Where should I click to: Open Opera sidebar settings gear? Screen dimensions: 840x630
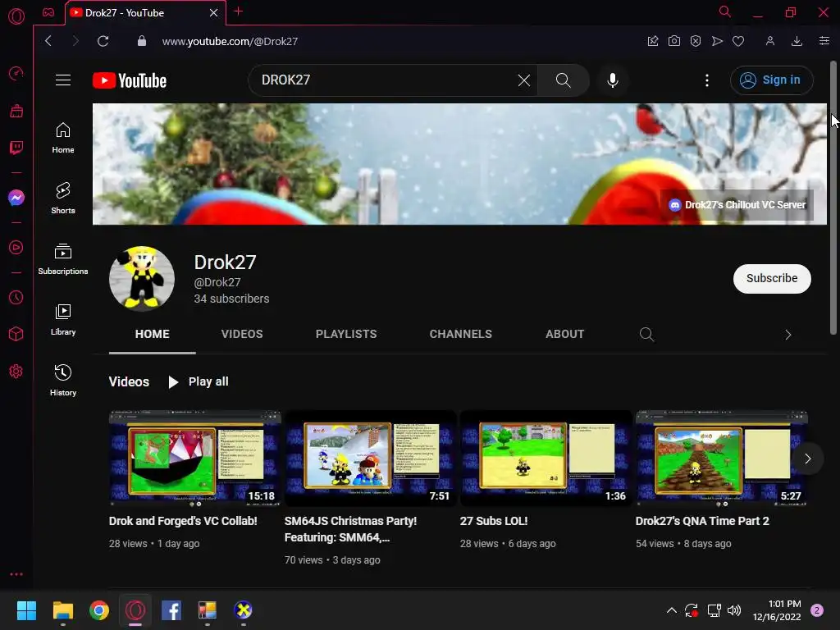coord(16,372)
